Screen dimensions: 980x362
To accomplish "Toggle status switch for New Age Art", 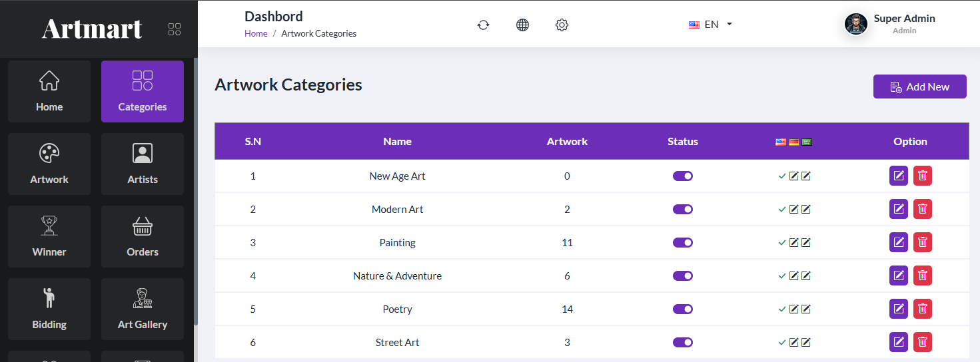I will click(682, 176).
